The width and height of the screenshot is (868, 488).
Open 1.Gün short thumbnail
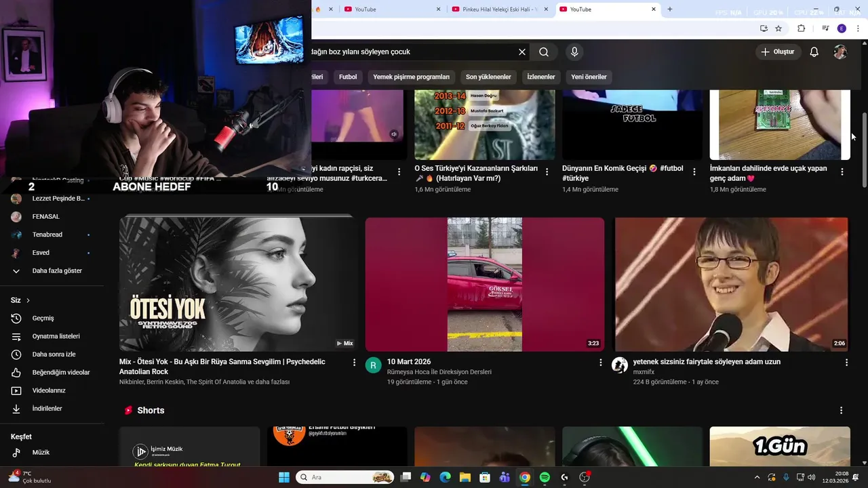[x=780, y=446]
